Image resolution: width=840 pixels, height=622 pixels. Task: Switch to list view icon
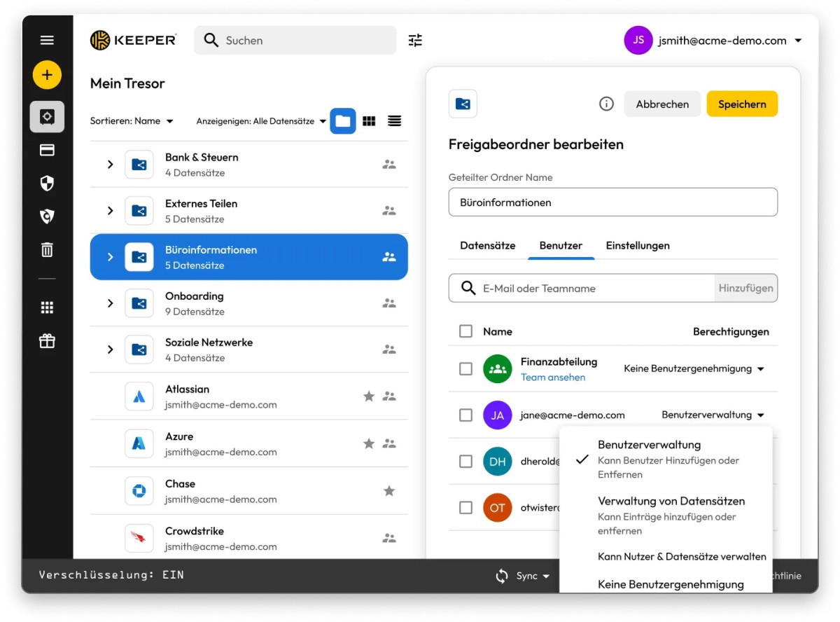[x=395, y=121]
